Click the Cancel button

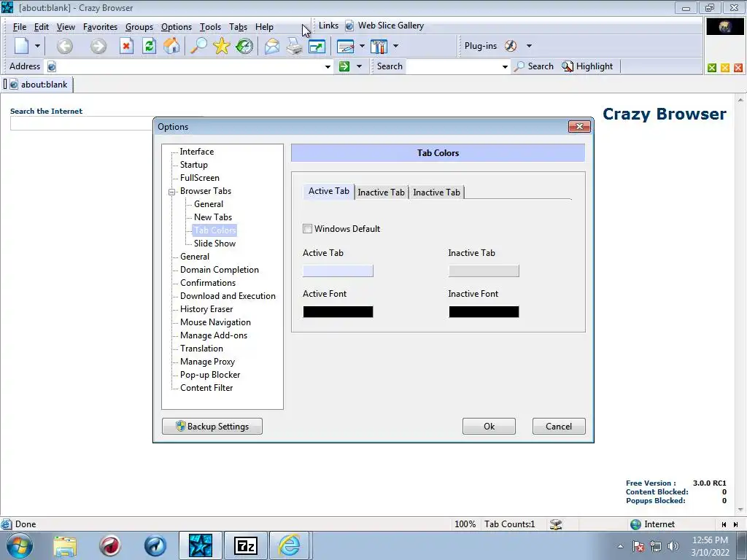tap(559, 426)
